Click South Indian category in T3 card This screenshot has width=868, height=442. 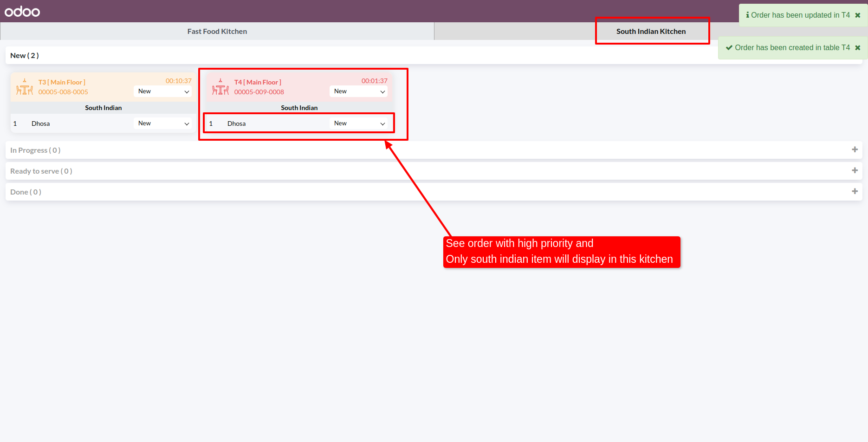click(x=104, y=108)
